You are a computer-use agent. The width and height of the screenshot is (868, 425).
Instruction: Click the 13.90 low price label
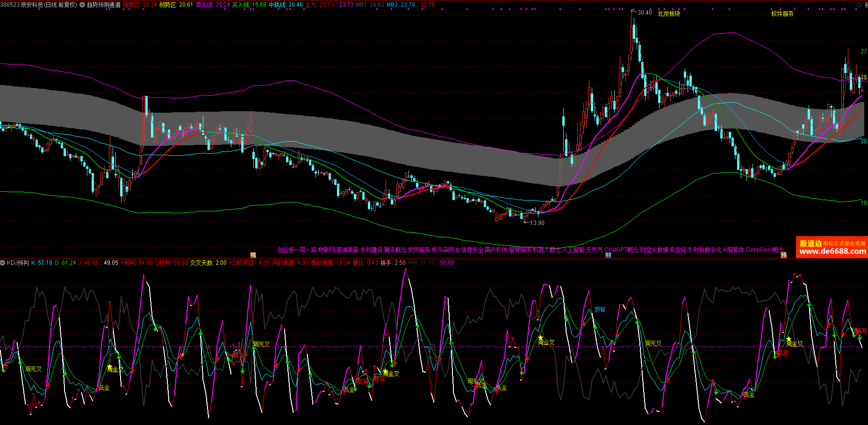pos(537,223)
